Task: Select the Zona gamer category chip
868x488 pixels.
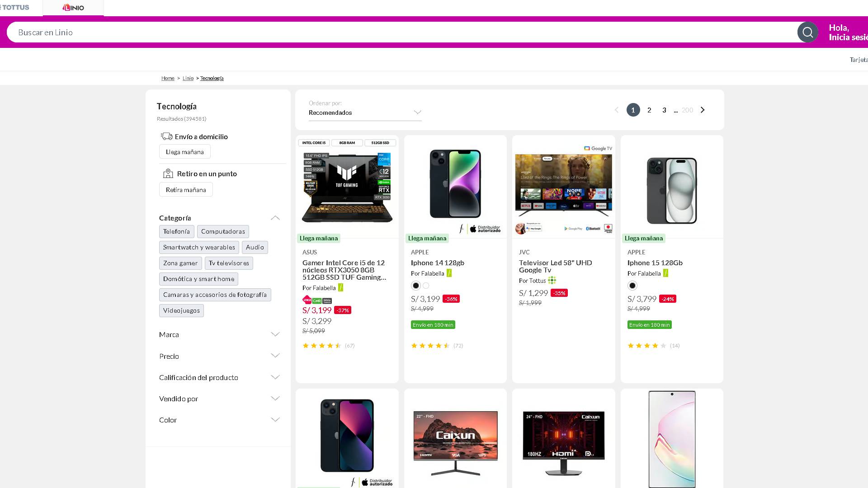Action: pyautogui.click(x=180, y=263)
